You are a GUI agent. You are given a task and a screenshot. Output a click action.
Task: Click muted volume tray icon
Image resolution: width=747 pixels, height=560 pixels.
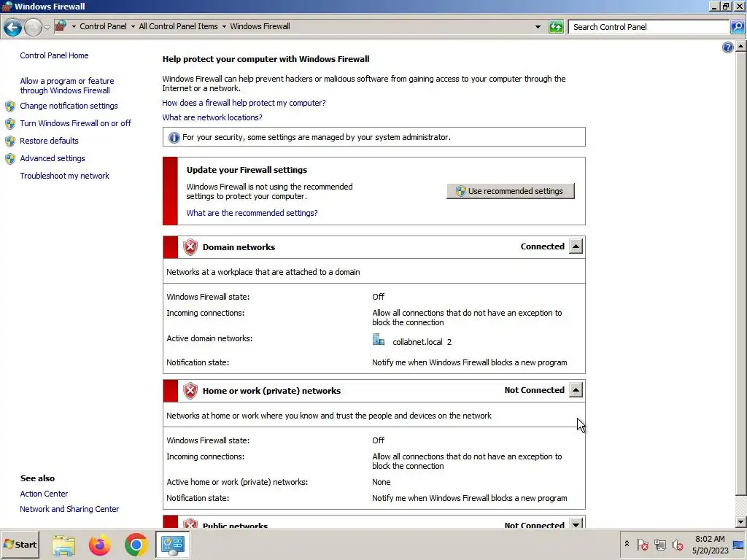[x=677, y=544]
